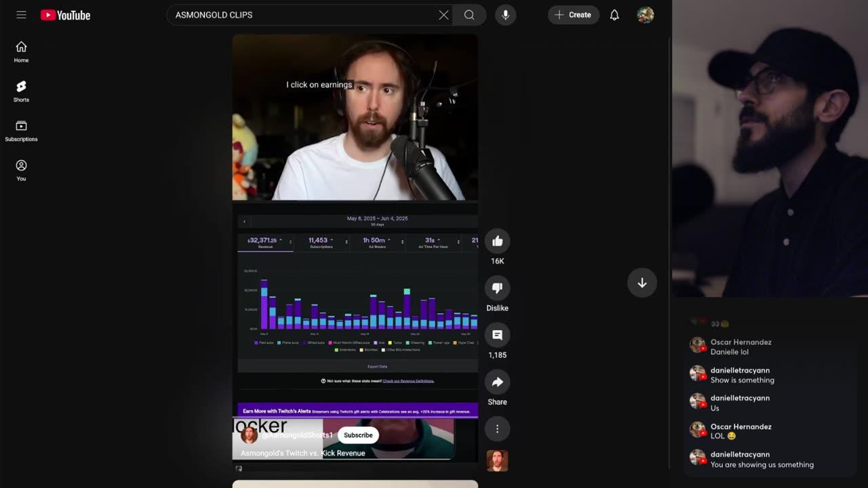The height and width of the screenshot is (488, 868).
Task: Click Oscar Hernandez's 'LOL' chat message
Action: [x=723, y=436]
